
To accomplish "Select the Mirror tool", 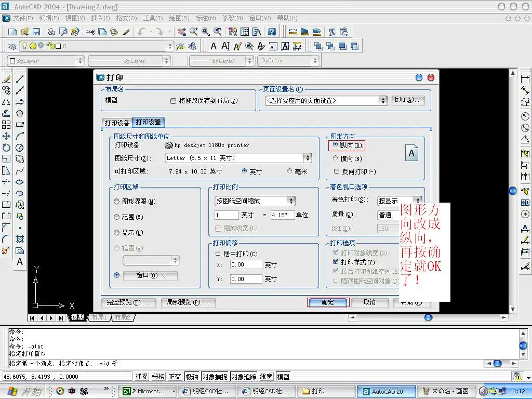I will tap(6, 102).
